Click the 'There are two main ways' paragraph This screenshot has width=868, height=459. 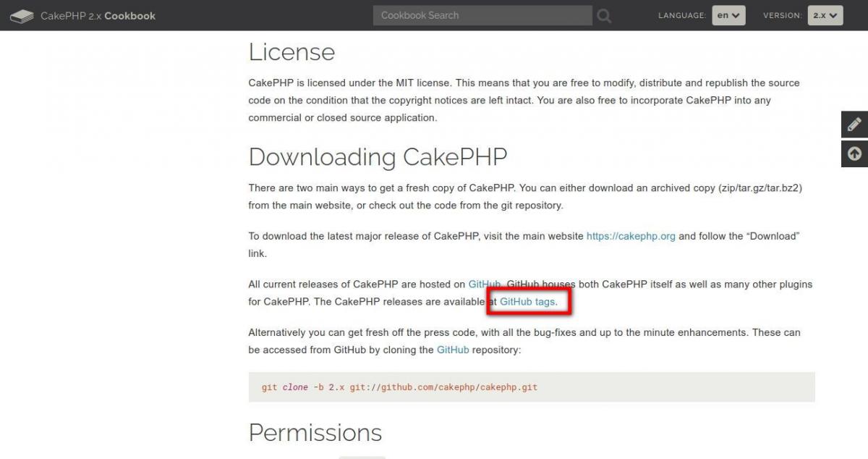(x=525, y=196)
